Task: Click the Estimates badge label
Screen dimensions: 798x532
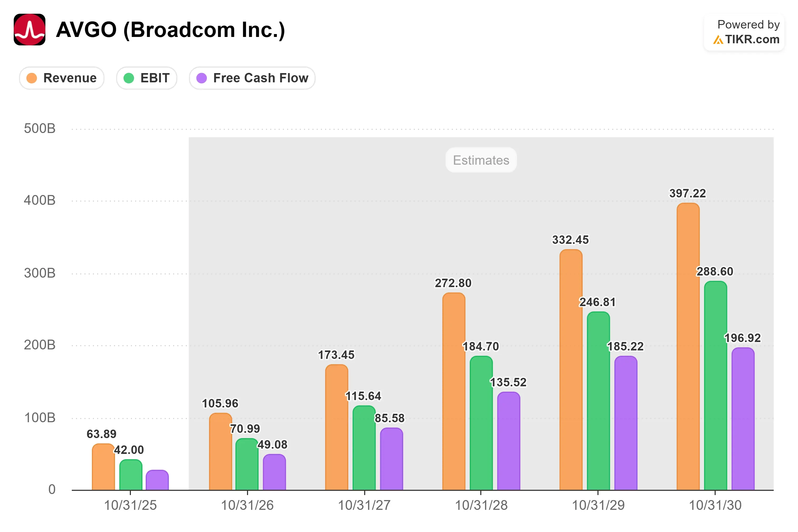Action: point(481,160)
